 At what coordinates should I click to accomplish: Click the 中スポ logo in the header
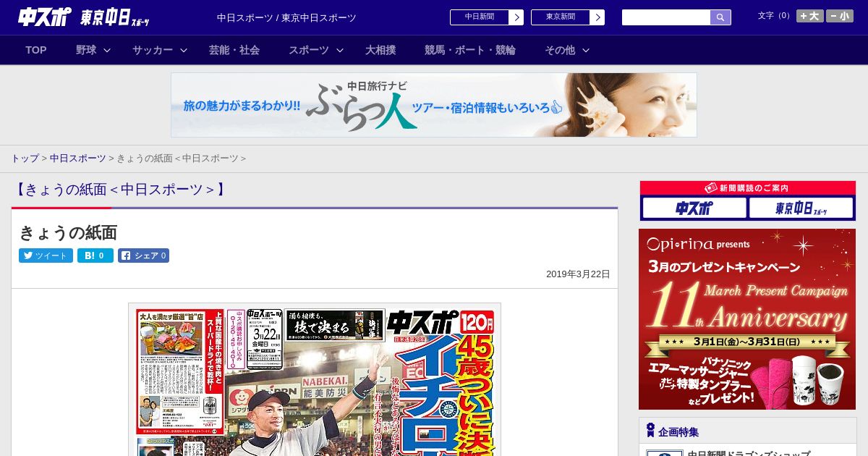44,17
